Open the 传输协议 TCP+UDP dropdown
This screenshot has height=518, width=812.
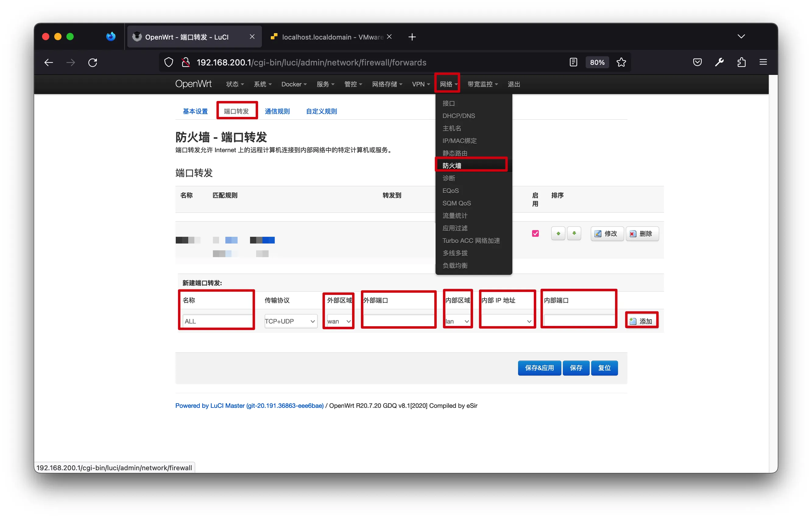point(290,321)
